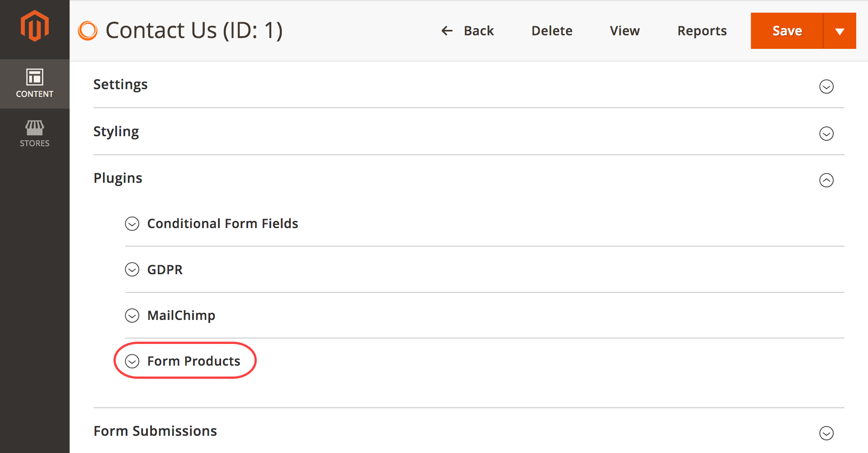
Task: Expand the Conditional Form Fields chevron icon
Action: pyautogui.click(x=132, y=224)
